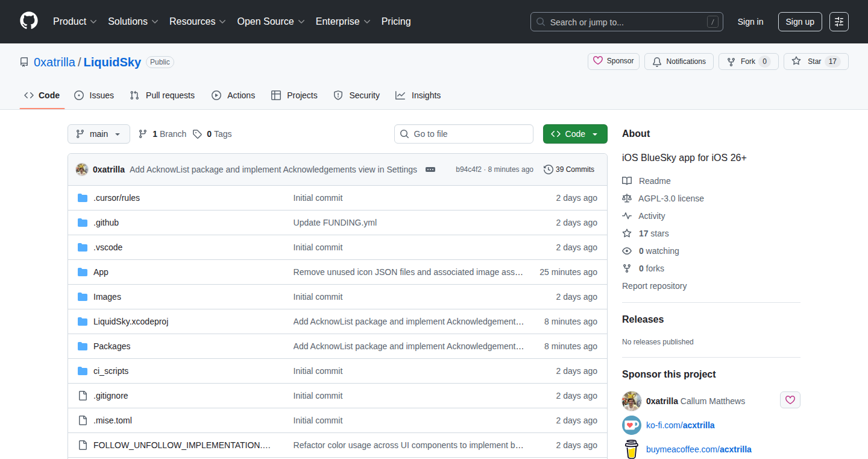Open the main branch selector

99,134
